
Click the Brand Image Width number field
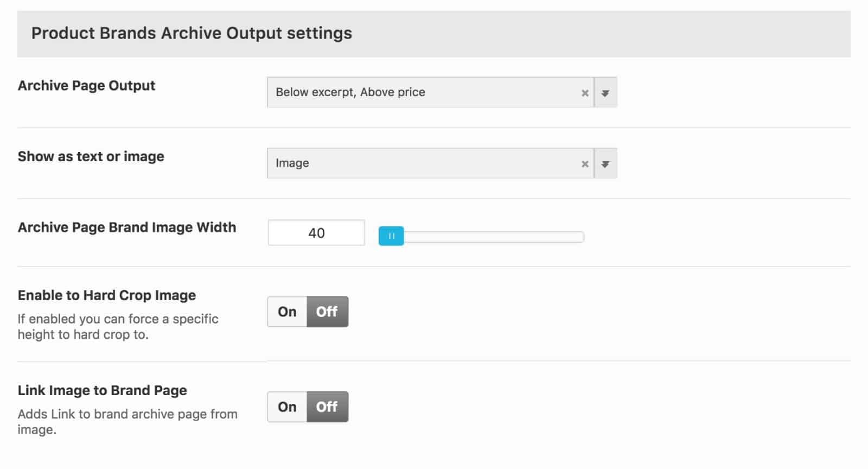(x=316, y=233)
